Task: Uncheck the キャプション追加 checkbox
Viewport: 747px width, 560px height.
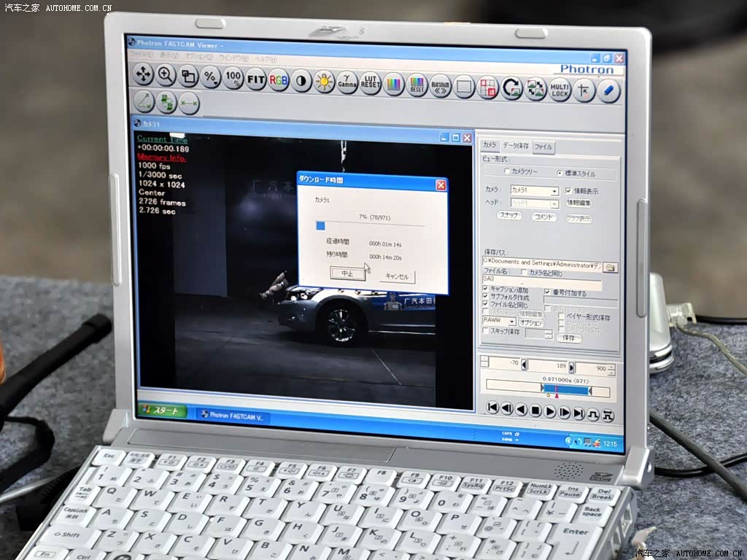Action: tap(485, 289)
